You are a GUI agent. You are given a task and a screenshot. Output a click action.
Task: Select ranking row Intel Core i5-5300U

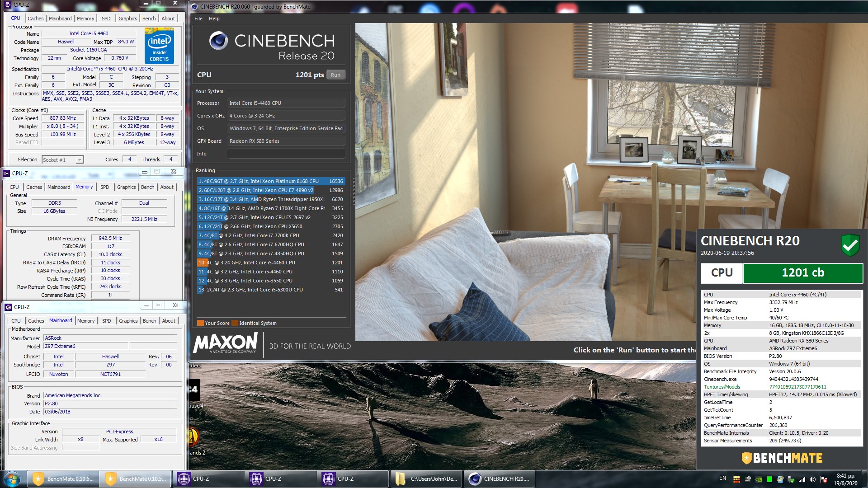click(x=271, y=290)
